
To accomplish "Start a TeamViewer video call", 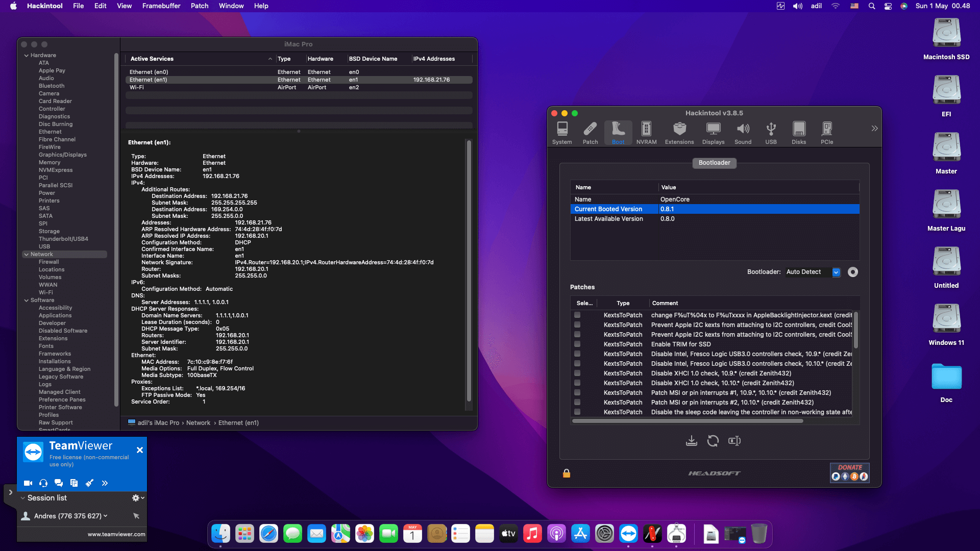I will (x=28, y=483).
